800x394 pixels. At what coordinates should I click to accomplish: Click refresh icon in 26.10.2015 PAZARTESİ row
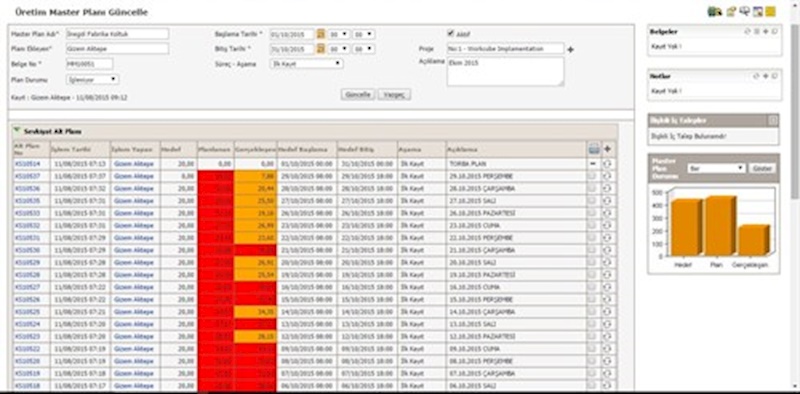click(x=607, y=213)
